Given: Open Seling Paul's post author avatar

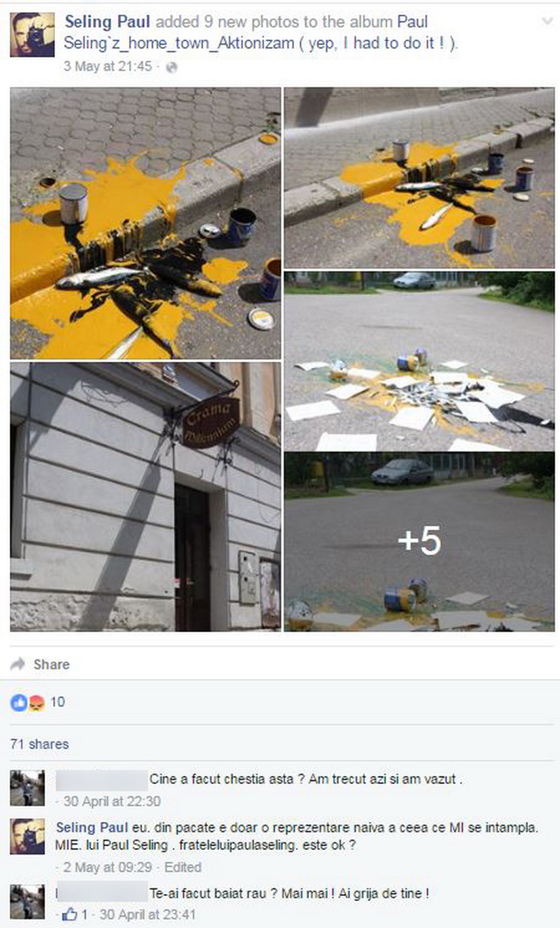Looking at the screenshot, I should click(x=33, y=35).
